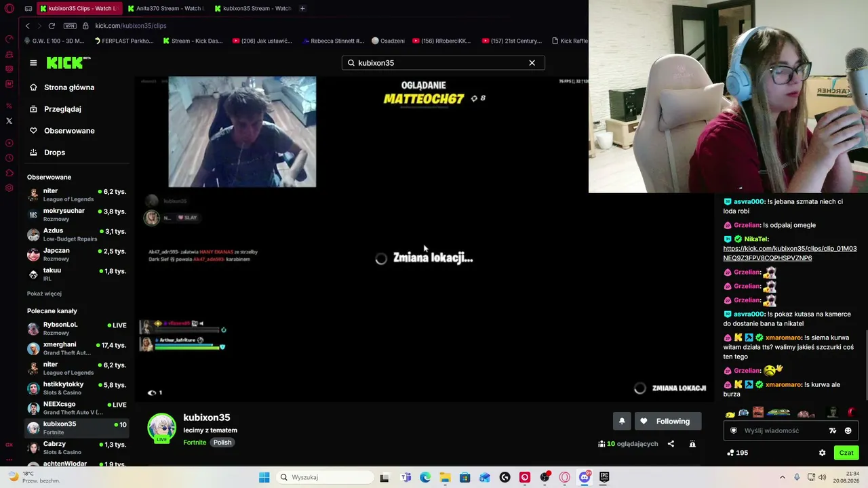
Task: Click the share stream icon
Action: (671, 444)
